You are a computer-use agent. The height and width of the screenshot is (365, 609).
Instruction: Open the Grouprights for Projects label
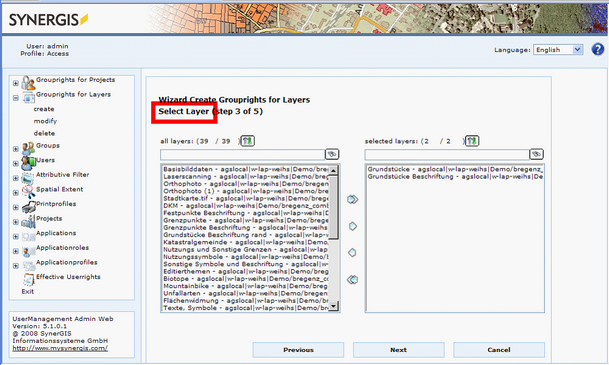tap(75, 80)
